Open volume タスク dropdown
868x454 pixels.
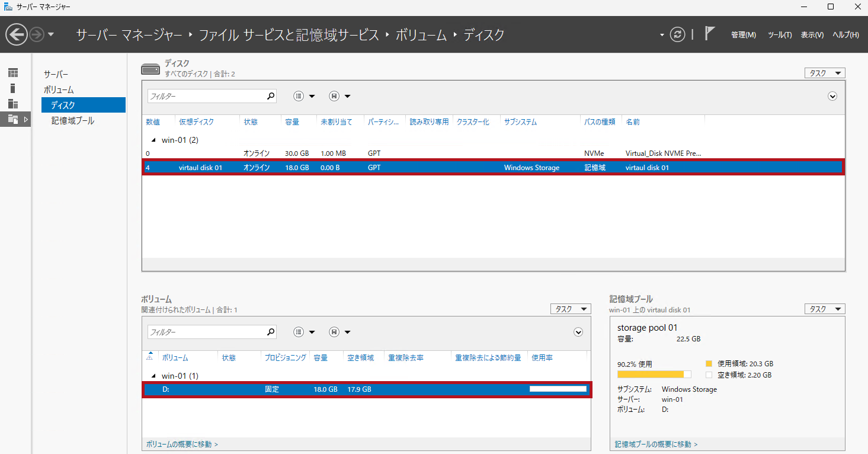[x=571, y=309]
